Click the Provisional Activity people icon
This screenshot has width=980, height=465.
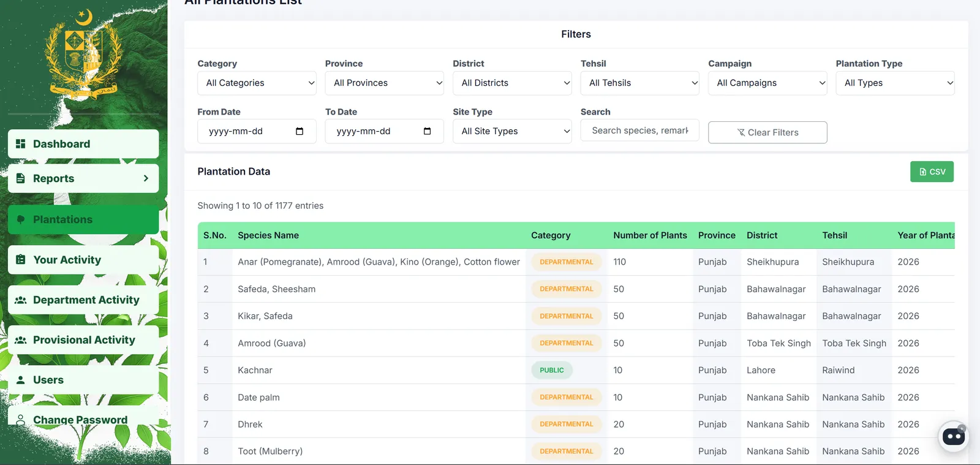(x=21, y=340)
